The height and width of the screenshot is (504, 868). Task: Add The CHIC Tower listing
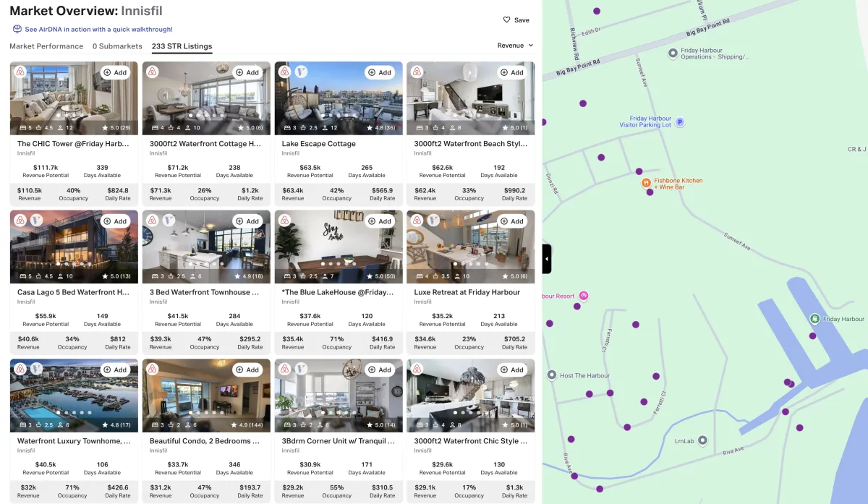[115, 72]
